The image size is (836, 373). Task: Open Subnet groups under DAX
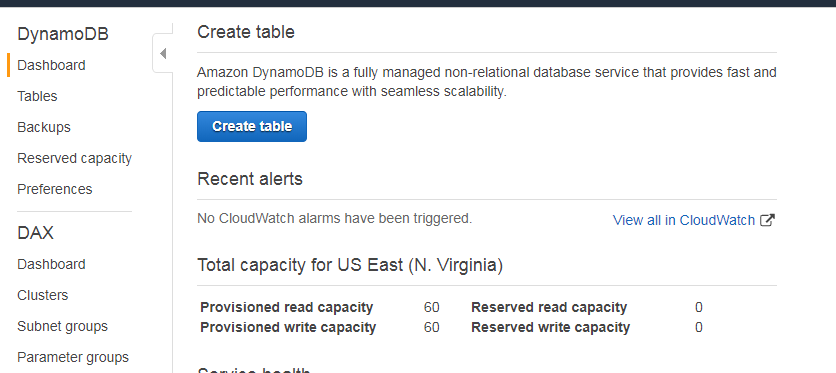(x=62, y=326)
